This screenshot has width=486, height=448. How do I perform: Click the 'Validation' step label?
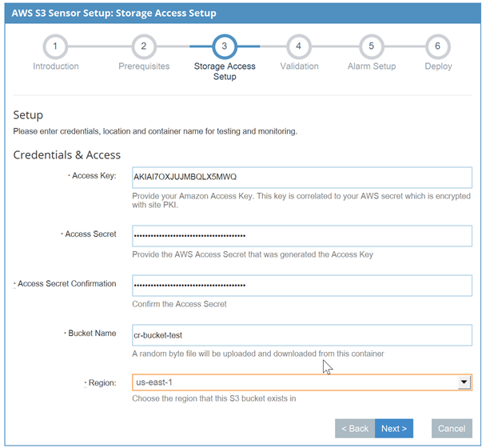click(300, 66)
